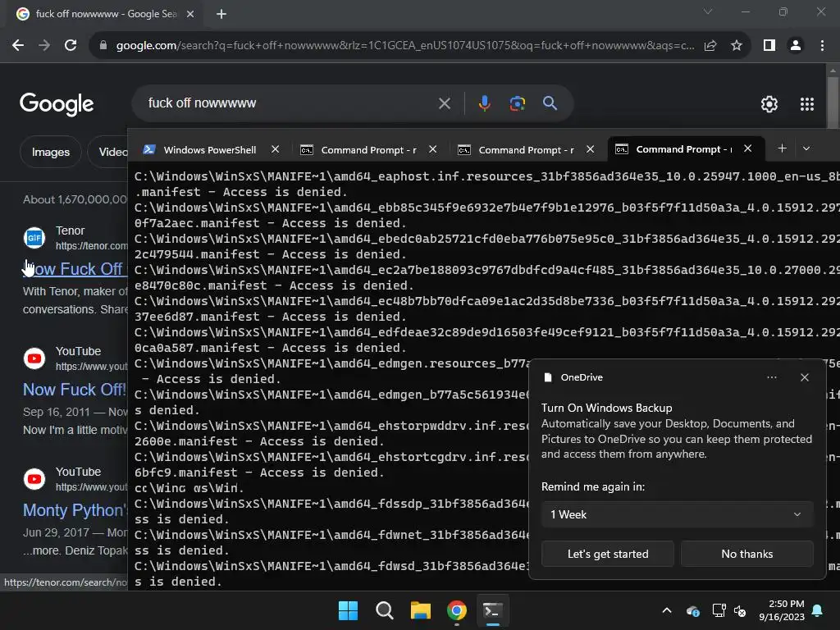
Task: Show hidden system tray icons
Action: click(x=667, y=610)
